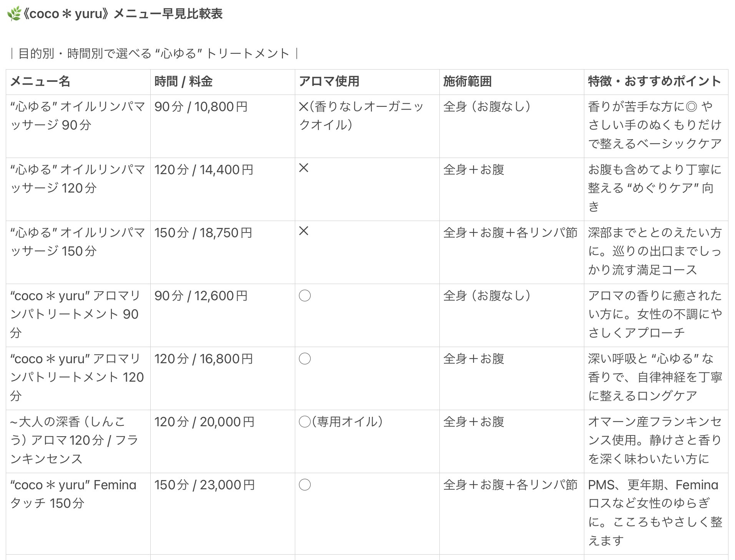The height and width of the screenshot is (560, 735).
Task: Click the 150分 / 23,000円 price cell
Action: click(205, 485)
